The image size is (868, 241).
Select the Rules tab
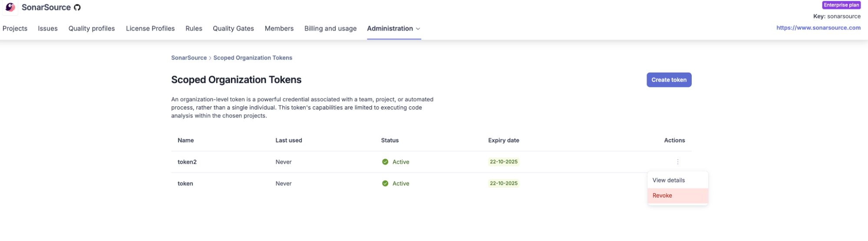point(194,29)
